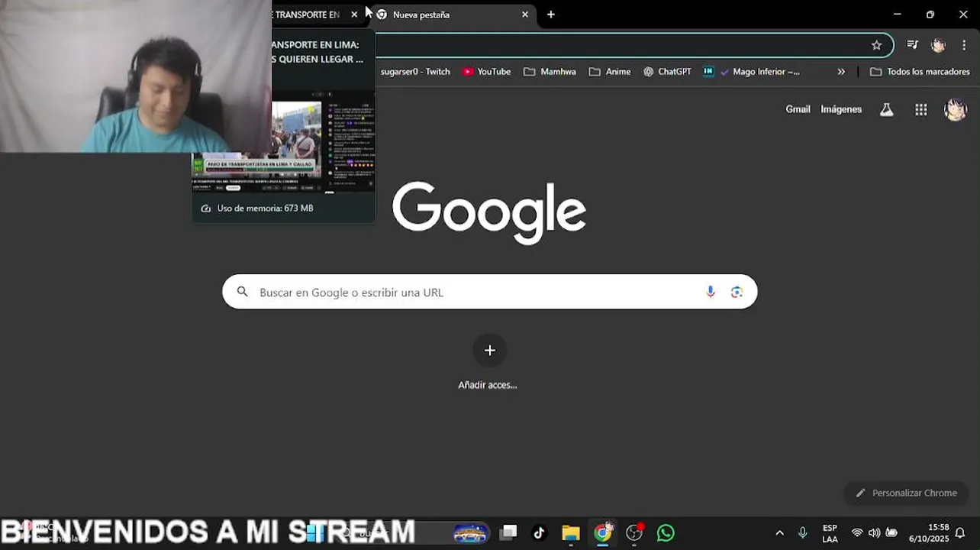Open the Chrome three-dot menu
Image resolution: width=980 pixels, height=550 pixels.
click(964, 45)
